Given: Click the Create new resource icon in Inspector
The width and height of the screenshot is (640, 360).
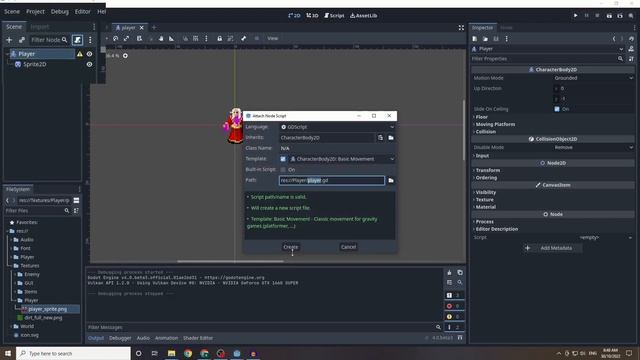Looking at the screenshot, I should pyautogui.click(x=475, y=39).
